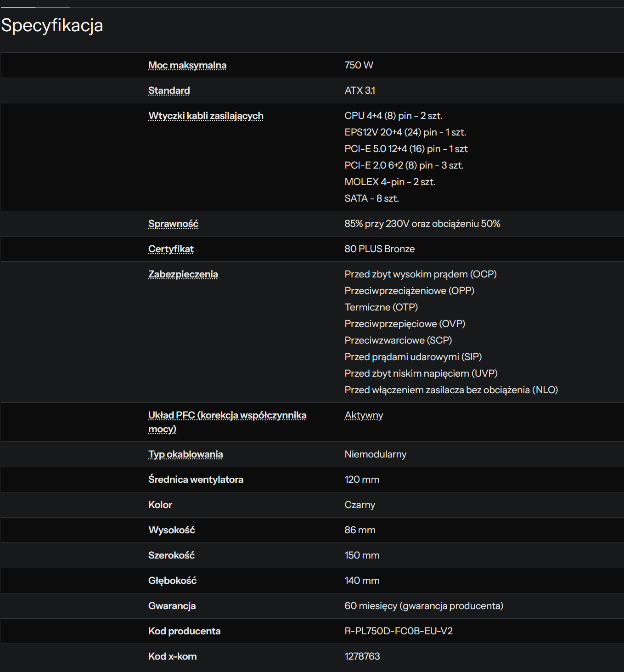The width and height of the screenshot is (624, 672).
Task: Click the 60 miesięcy warranty text
Action: tap(423, 606)
